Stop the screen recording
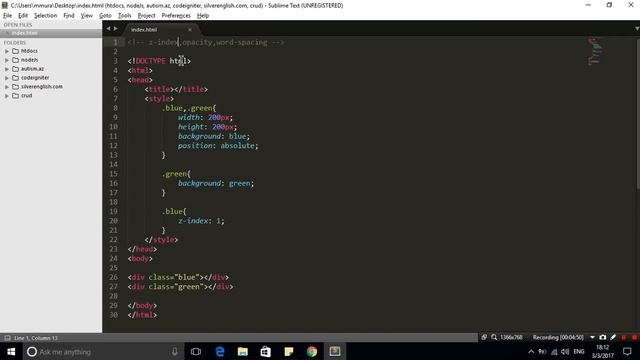The height and width of the screenshot is (360, 640). click(x=634, y=338)
